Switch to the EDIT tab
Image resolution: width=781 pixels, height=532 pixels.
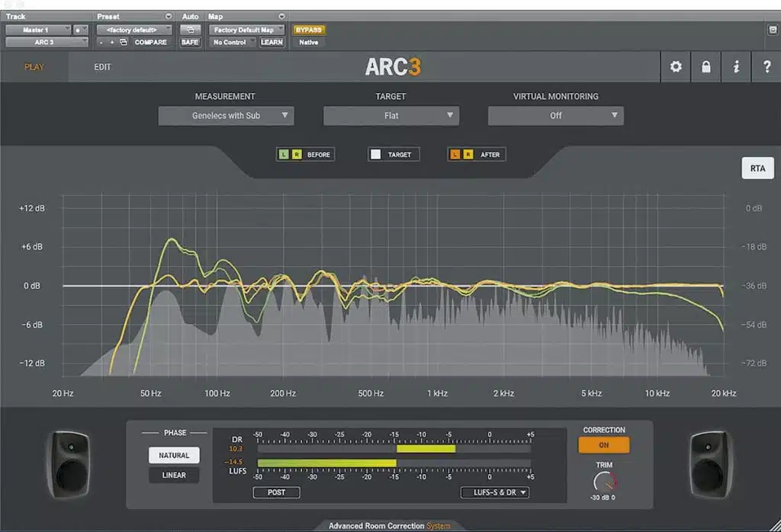click(103, 66)
